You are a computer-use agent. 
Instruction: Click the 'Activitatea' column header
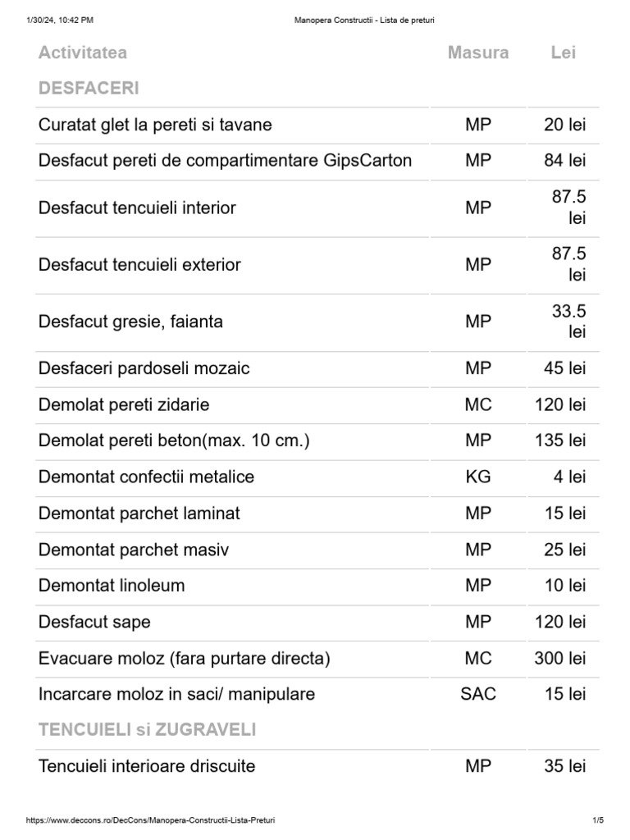83,52
